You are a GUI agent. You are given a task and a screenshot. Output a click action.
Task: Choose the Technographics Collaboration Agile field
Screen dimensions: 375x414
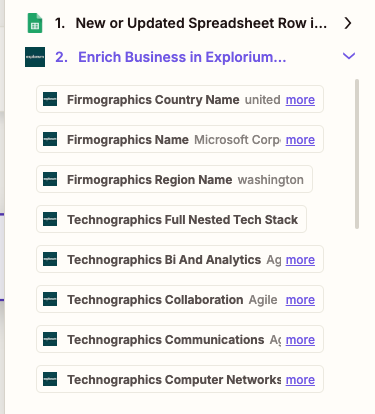click(x=180, y=299)
